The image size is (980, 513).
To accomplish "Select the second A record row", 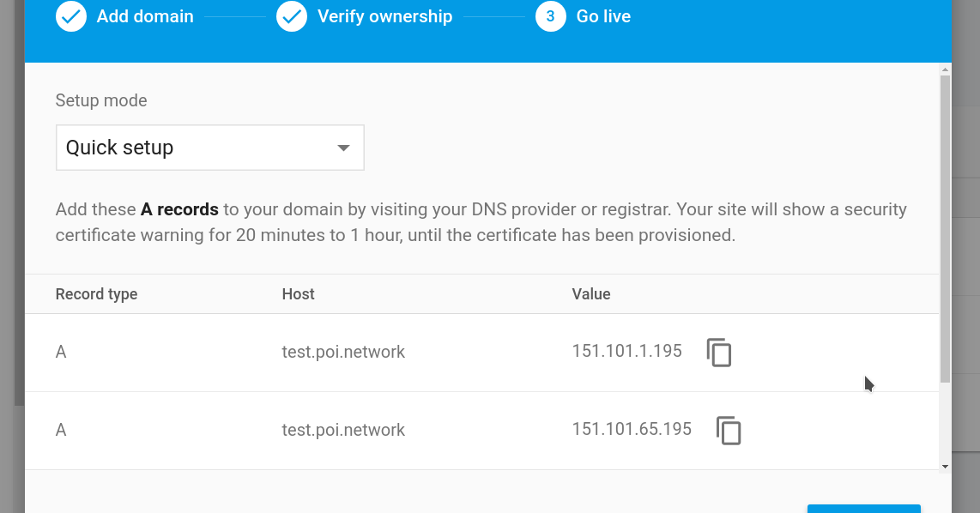I will pos(343,430).
